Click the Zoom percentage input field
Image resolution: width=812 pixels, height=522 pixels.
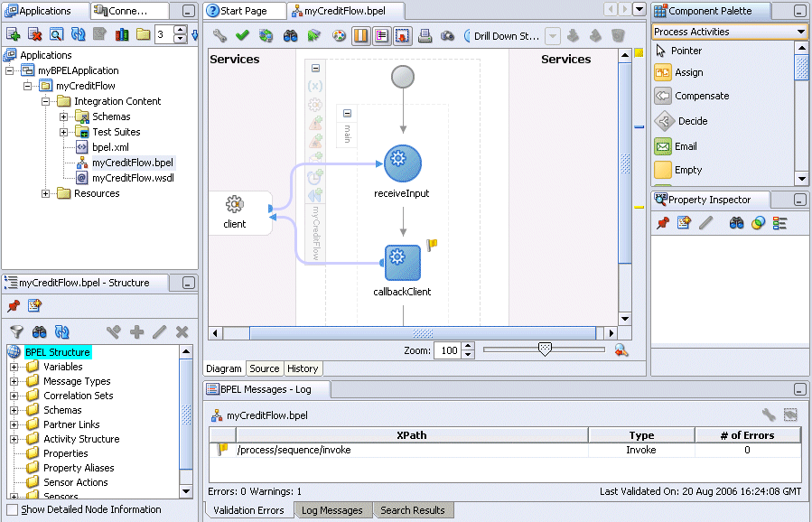click(446, 350)
